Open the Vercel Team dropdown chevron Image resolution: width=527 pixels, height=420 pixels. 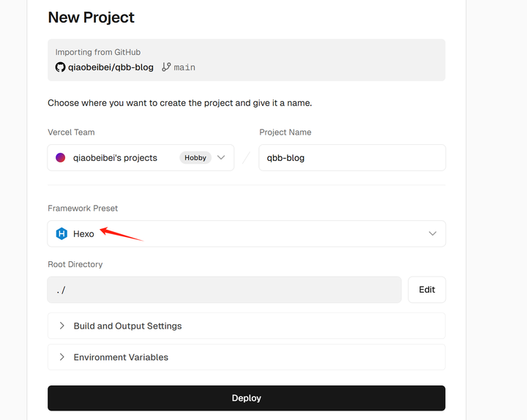(x=221, y=157)
